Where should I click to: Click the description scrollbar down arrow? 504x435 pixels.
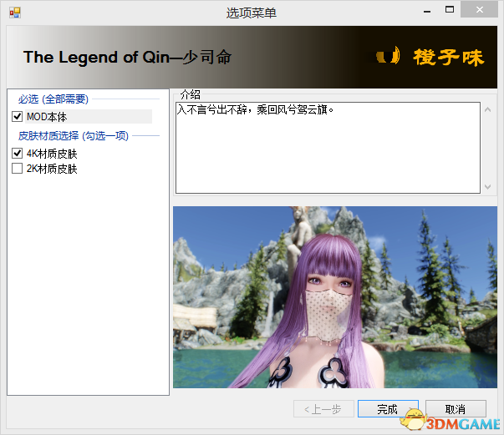[x=487, y=186]
